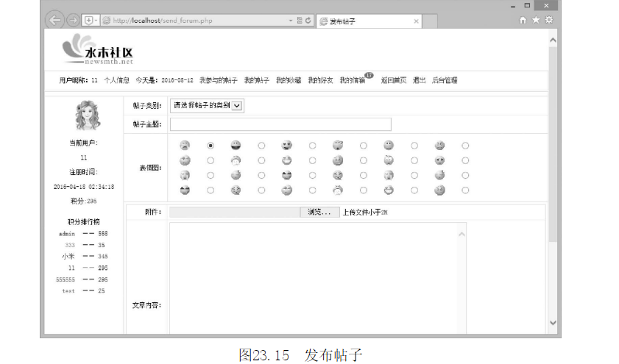619x364 pixels.
Task: Click into the 帖子主题 text field
Action: click(280, 124)
